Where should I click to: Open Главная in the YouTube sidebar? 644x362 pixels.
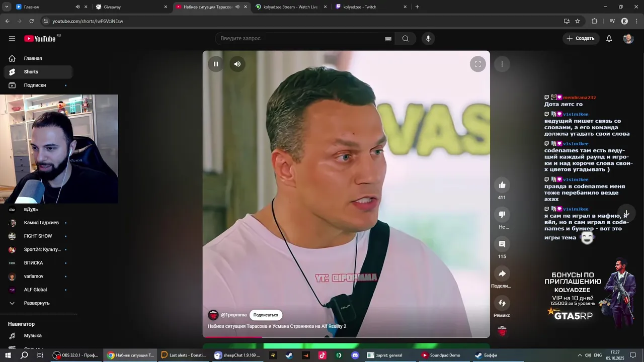38,58
